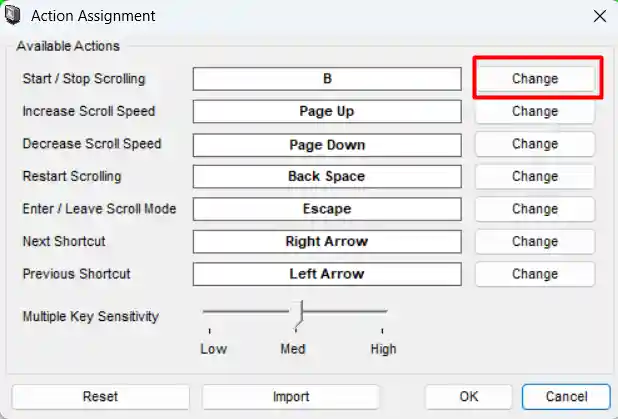
Task: Change the Start / Stop Scrolling key
Action: (535, 79)
